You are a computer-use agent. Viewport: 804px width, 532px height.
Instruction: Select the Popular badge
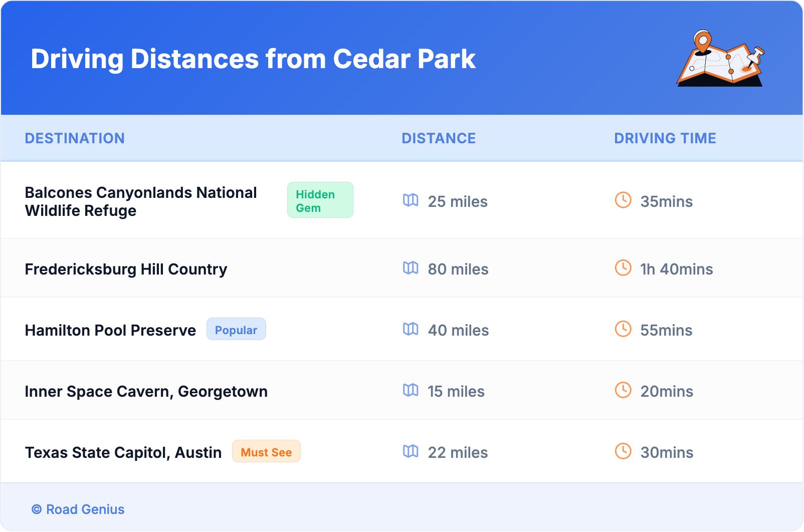(236, 330)
